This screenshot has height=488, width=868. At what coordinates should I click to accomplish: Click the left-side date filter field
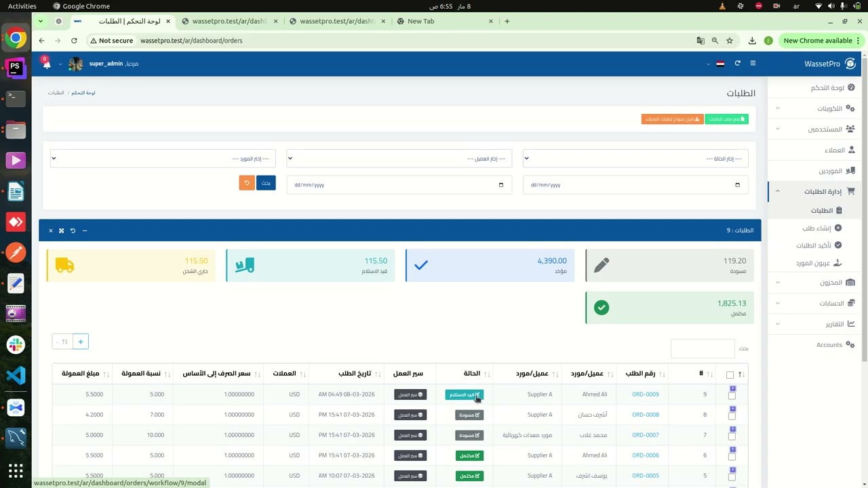[x=399, y=184]
